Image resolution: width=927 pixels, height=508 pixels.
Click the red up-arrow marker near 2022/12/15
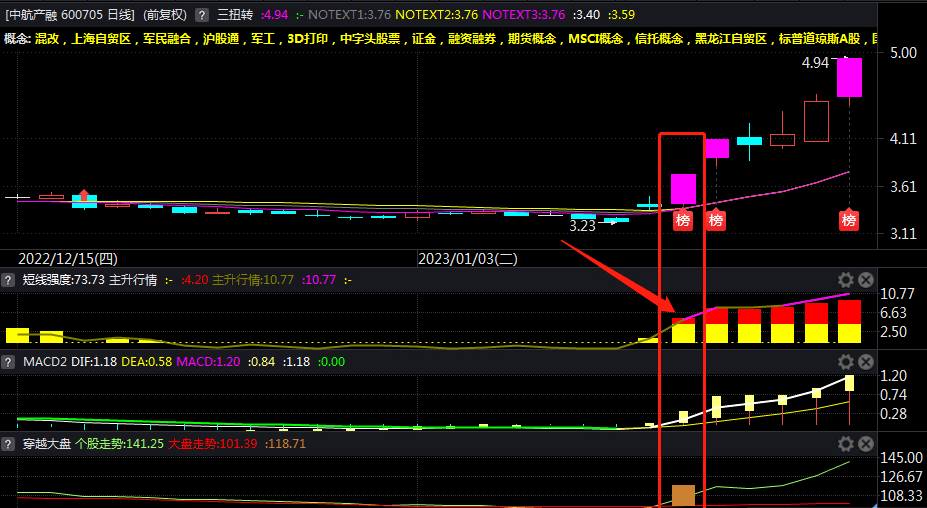click(84, 196)
